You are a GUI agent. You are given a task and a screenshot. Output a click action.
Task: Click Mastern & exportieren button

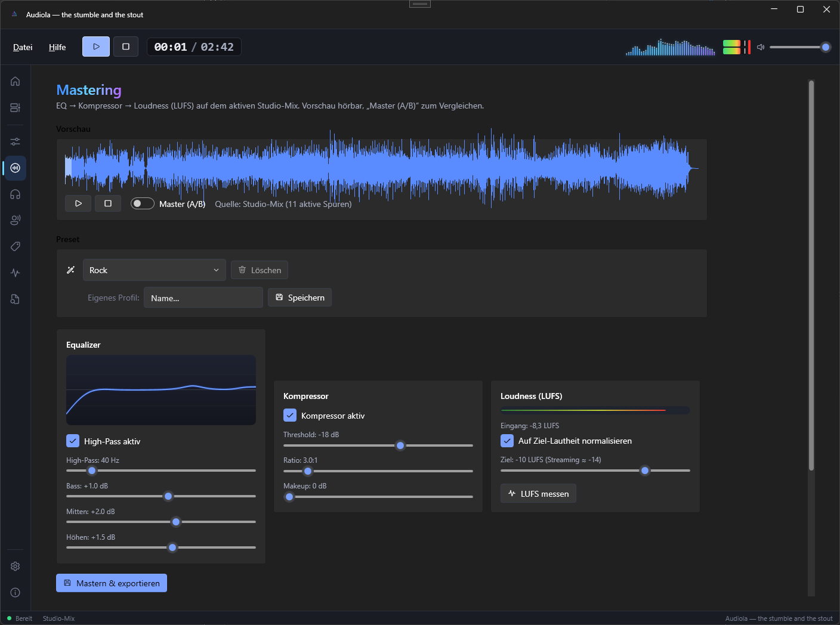point(112,583)
